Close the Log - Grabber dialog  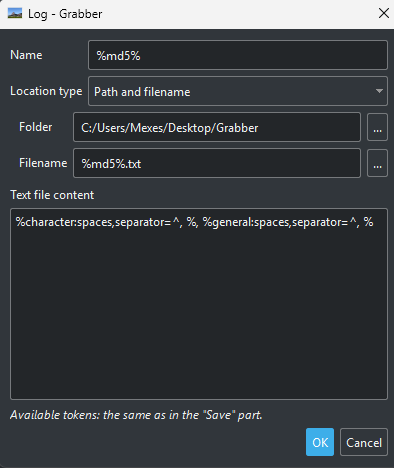pos(384,13)
